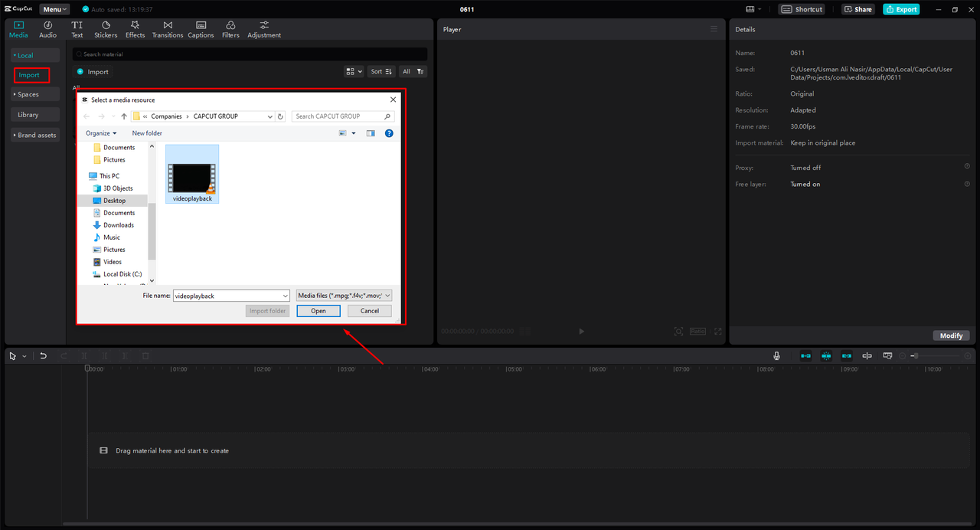980x530 pixels.
Task: Open the CapCut Menu dropdown
Action: coord(54,9)
